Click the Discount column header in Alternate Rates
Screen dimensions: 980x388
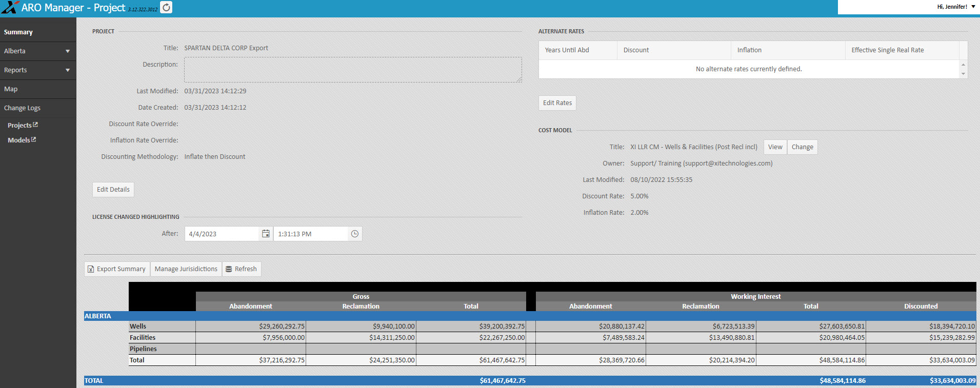(x=674, y=50)
